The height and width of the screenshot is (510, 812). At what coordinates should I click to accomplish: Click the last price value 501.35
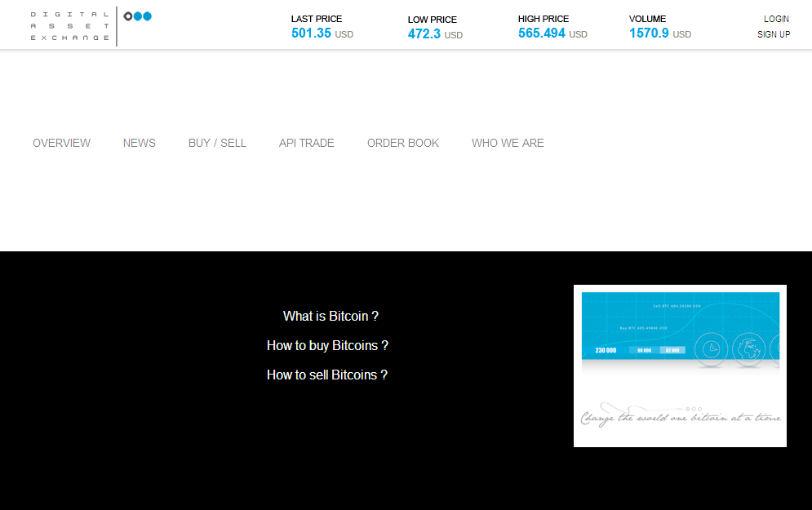pos(311,33)
